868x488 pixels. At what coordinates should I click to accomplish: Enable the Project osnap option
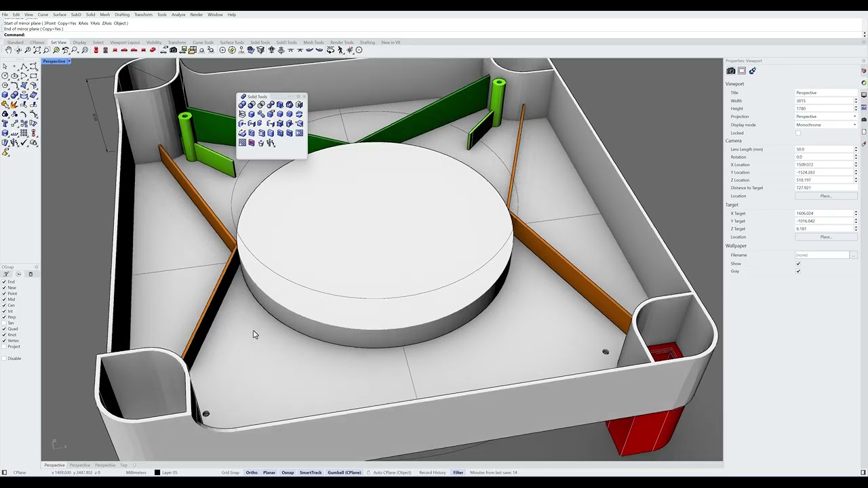tap(4, 346)
